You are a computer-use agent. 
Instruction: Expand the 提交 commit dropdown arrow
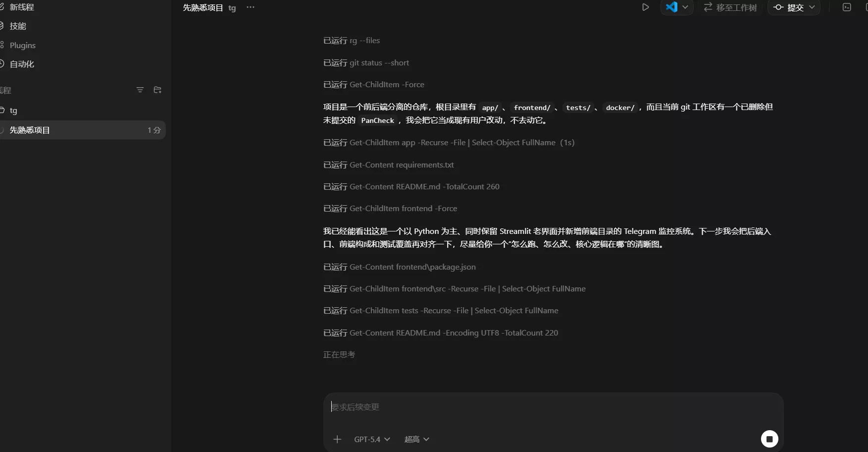(812, 7)
